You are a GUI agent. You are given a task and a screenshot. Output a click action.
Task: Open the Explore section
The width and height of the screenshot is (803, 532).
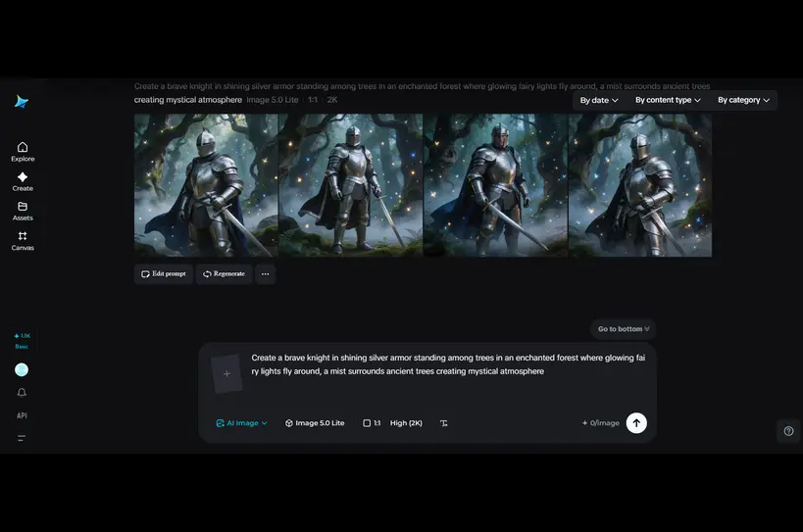click(x=23, y=152)
